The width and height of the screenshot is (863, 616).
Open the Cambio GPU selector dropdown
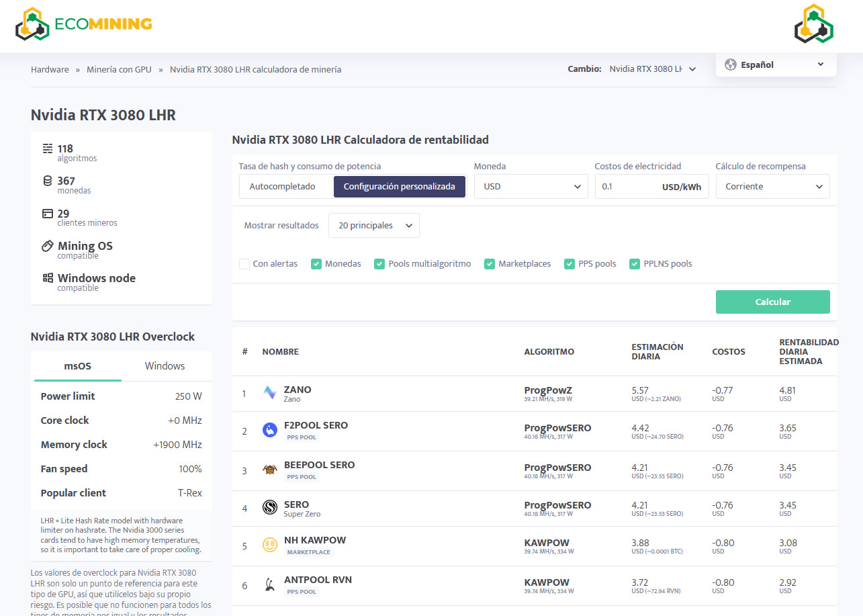click(652, 69)
